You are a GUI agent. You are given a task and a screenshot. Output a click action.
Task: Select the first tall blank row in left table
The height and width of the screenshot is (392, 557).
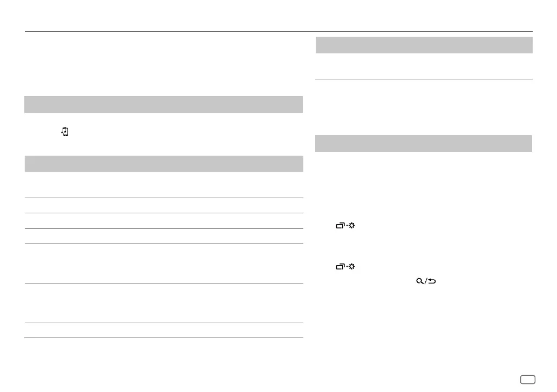click(164, 263)
